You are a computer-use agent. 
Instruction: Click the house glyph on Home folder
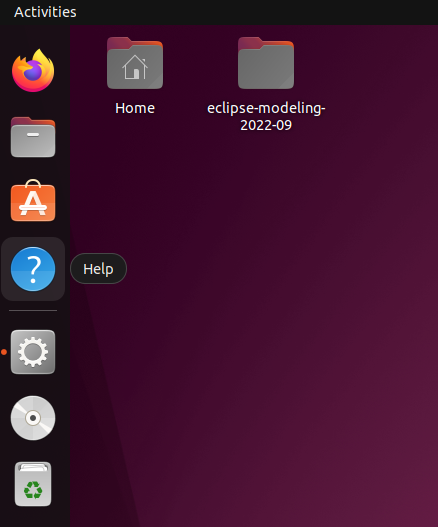coord(135,67)
